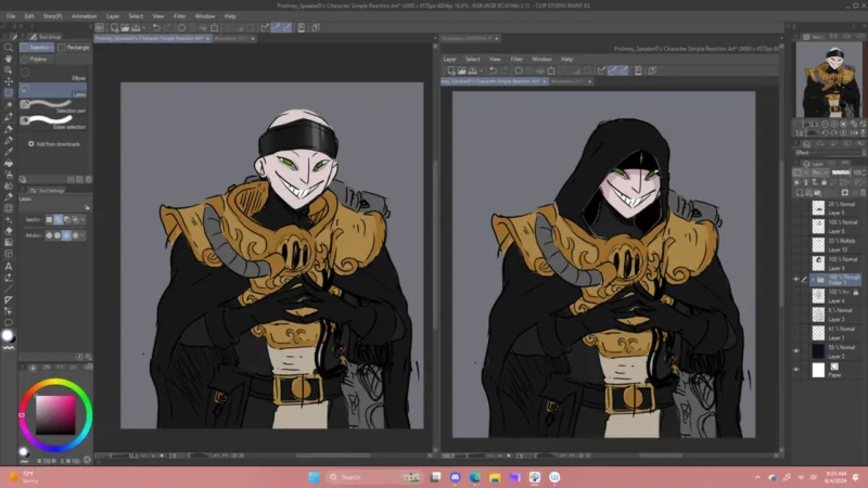Select the Zoom magnifier tool

8,47
